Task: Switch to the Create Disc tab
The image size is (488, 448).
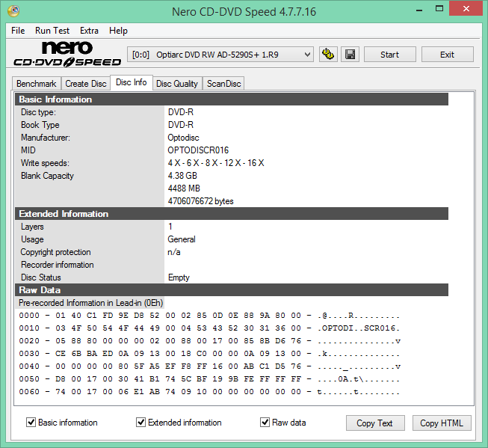Action: pyautogui.click(x=86, y=84)
